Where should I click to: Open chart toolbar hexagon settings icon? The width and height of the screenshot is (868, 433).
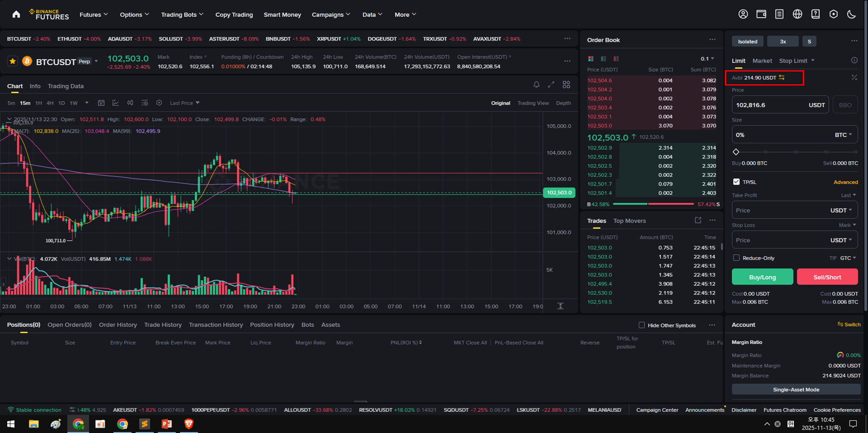pyautogui.click(x=159, y=103)
